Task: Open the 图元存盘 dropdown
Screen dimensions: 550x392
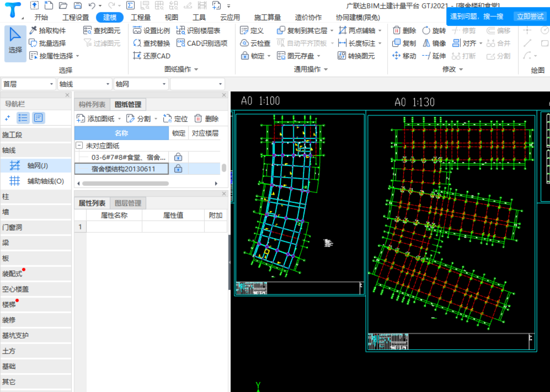Action: point(319,56)
